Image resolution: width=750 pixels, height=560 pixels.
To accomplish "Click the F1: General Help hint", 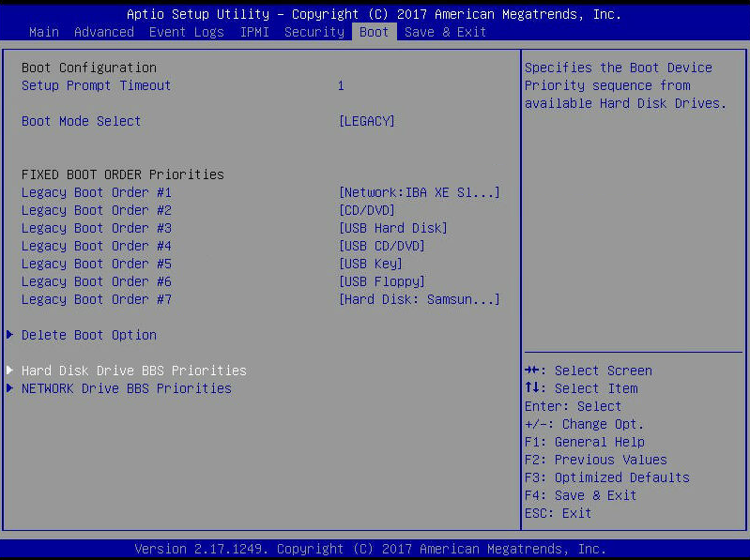I will (x=585, y=442).
